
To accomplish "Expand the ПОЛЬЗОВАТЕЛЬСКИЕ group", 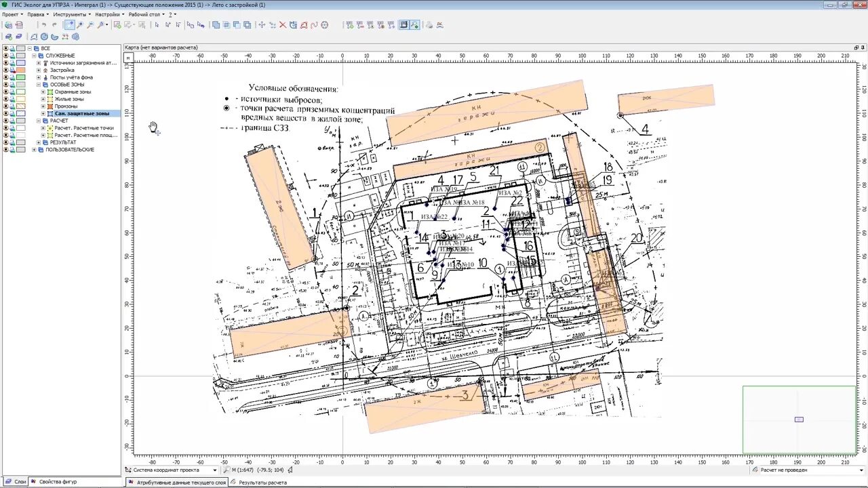I will [34, 150].
